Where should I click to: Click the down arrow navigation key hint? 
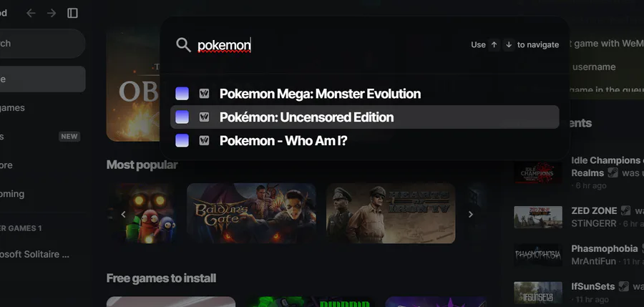click(x=509, y=45)
